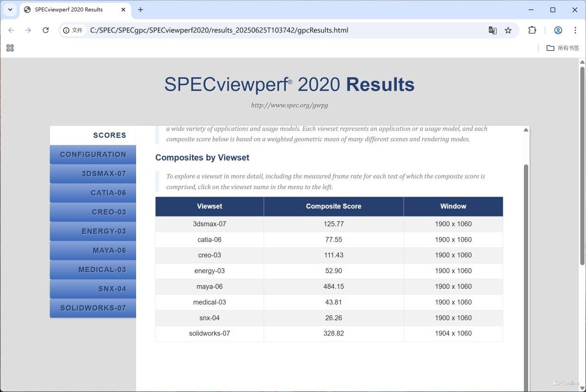Click the www.spec.org/gwpg link
The height and width of the screenshot is (392, 586).
(289, 105)
